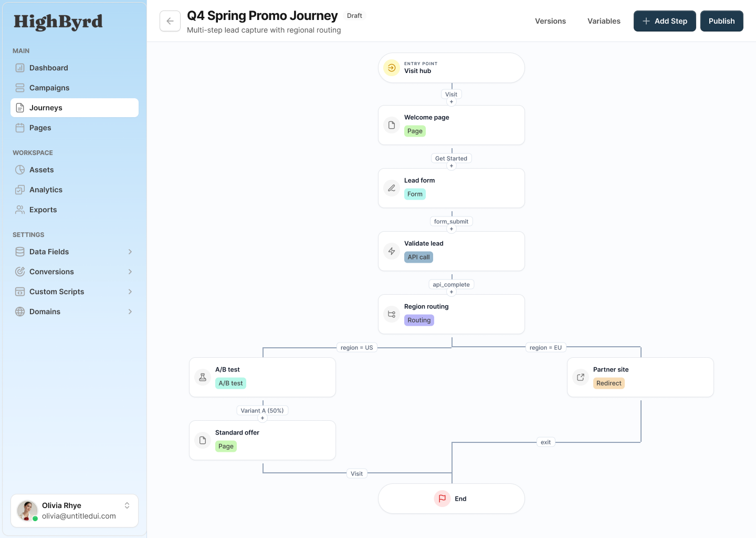Click the Publish button
Viewport: 756px width, 538px height.
(722, 21)
